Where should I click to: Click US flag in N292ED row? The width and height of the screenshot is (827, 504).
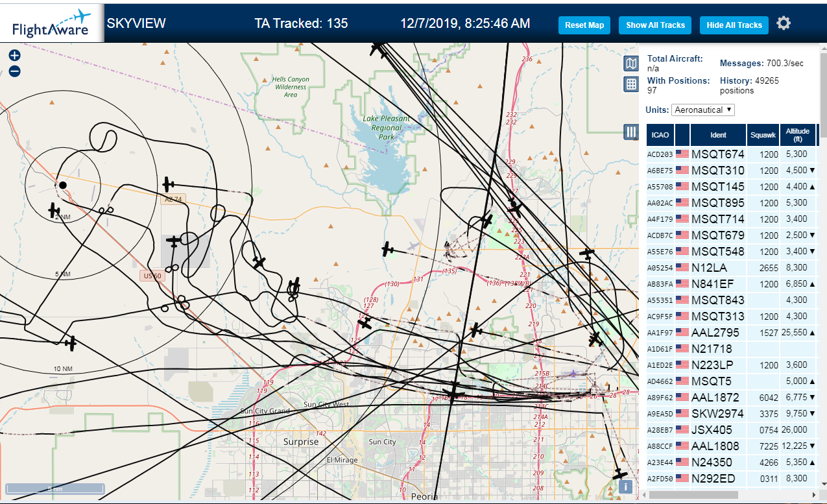[682, 479]
